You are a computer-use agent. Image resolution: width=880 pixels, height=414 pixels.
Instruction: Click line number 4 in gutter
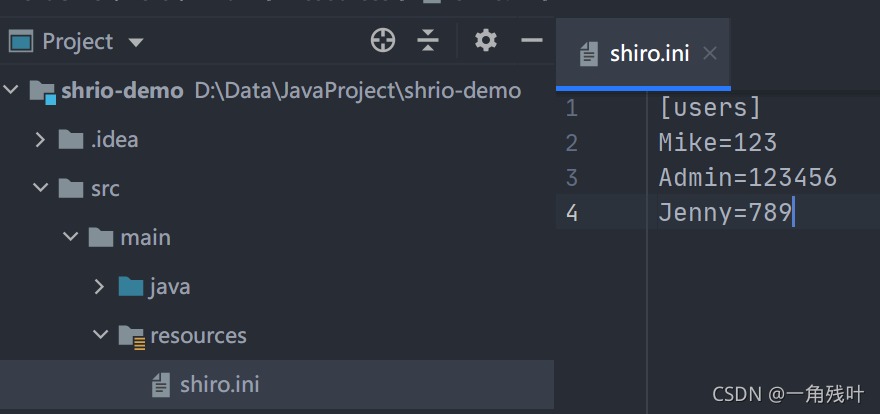(571, 213)
